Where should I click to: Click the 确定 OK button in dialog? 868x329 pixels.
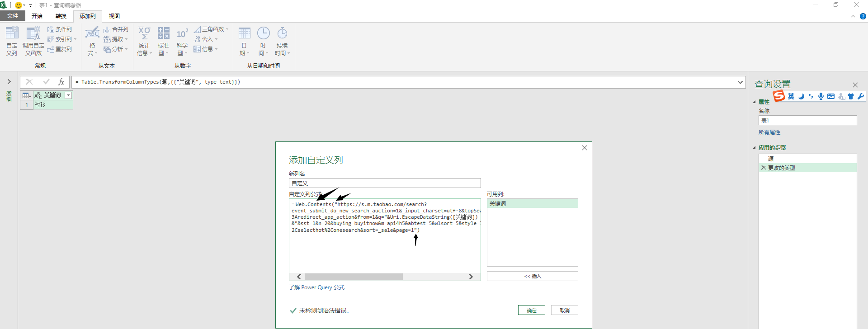pos(532,310)
